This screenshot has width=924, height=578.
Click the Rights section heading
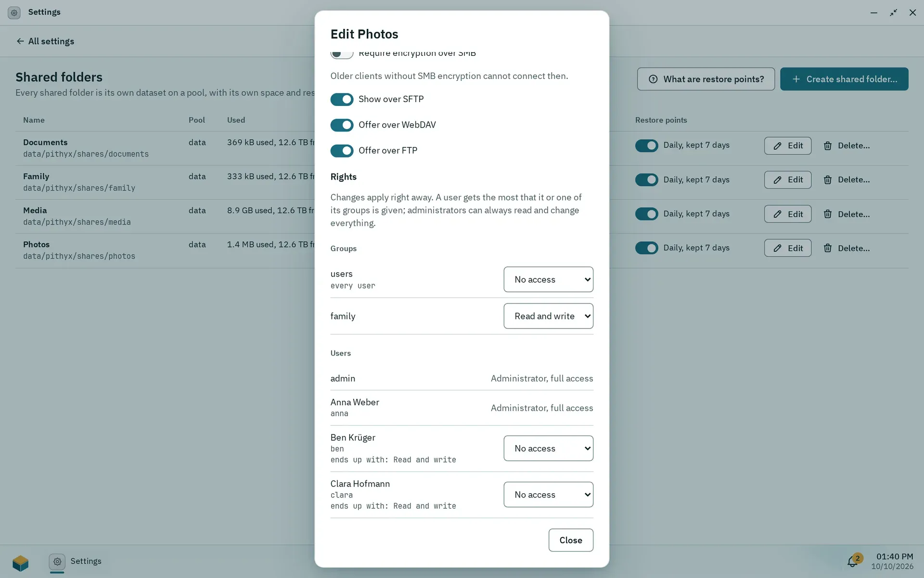click(x=343, y=177)
